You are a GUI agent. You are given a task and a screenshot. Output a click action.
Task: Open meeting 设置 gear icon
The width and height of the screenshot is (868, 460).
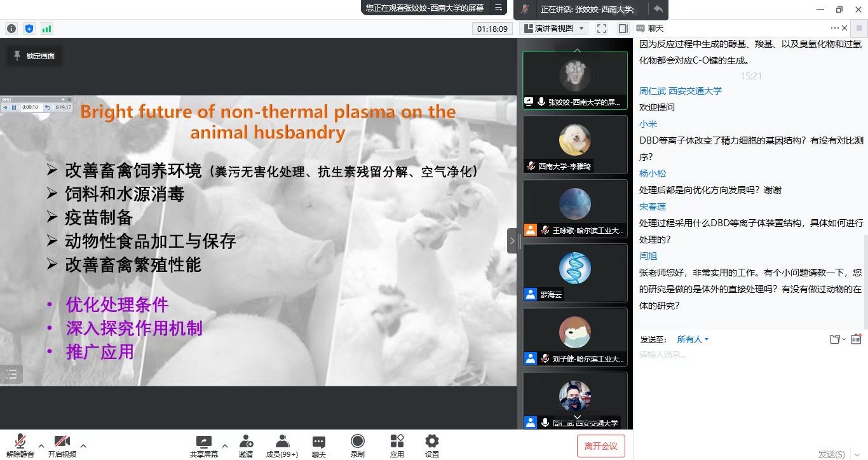432,445
